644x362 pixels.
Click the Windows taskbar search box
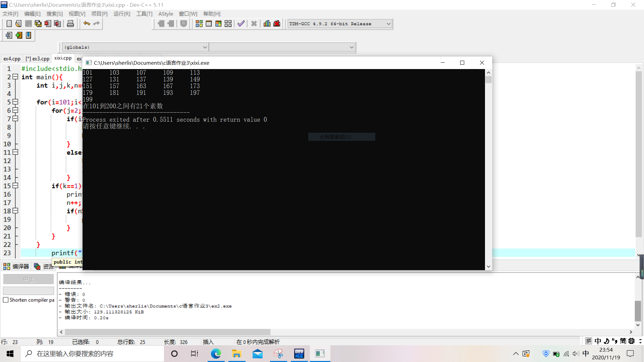point(92,354)
